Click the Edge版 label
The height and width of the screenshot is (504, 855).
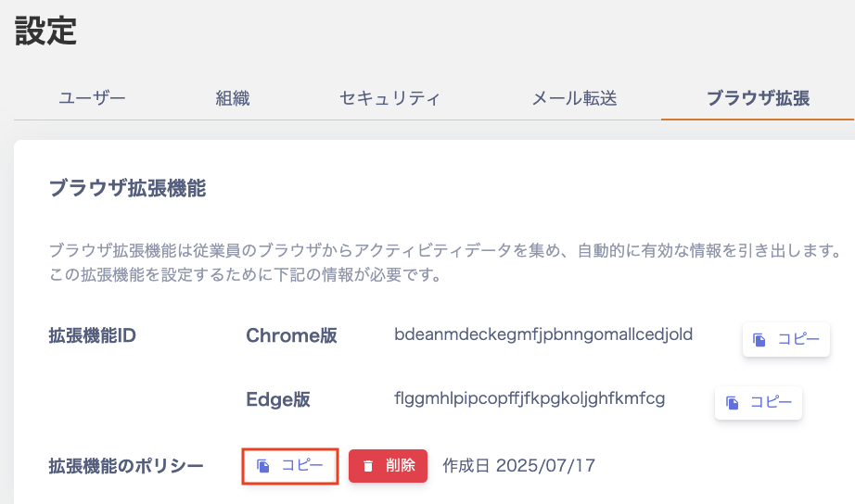[277, 400]
